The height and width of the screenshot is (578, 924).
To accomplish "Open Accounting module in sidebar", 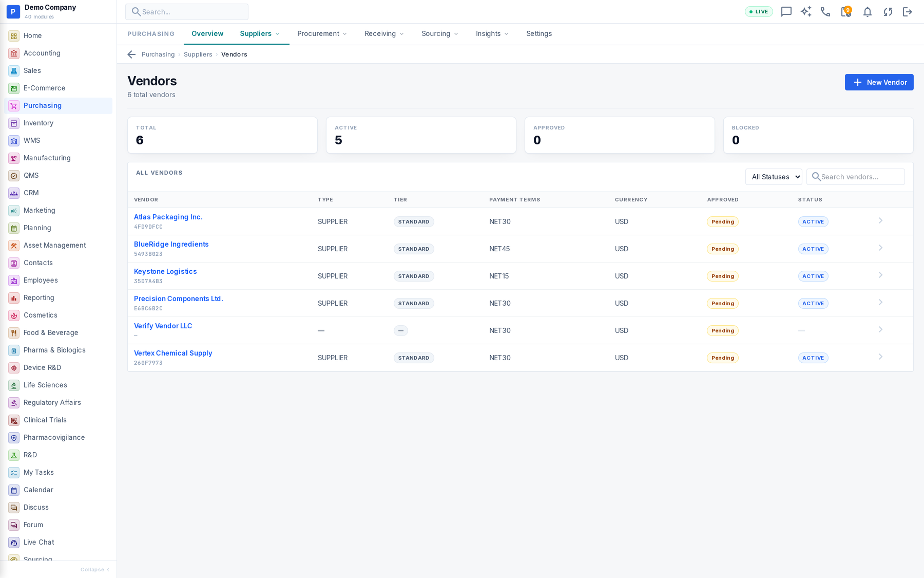I will point(58,53).
